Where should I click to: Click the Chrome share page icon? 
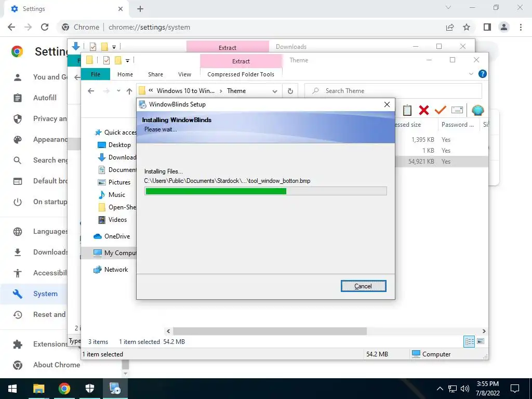[450, 27]
